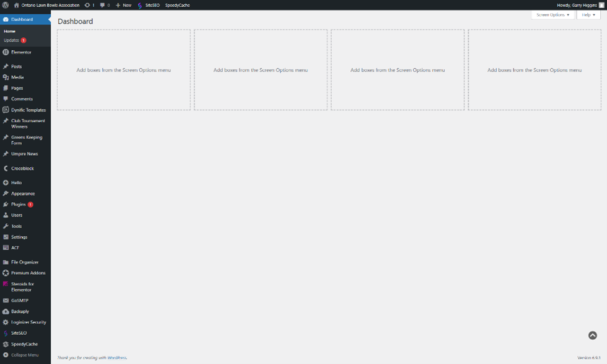Open the Backuply sidebar icon
Screen dimensions: 607x364
point(6,311)
